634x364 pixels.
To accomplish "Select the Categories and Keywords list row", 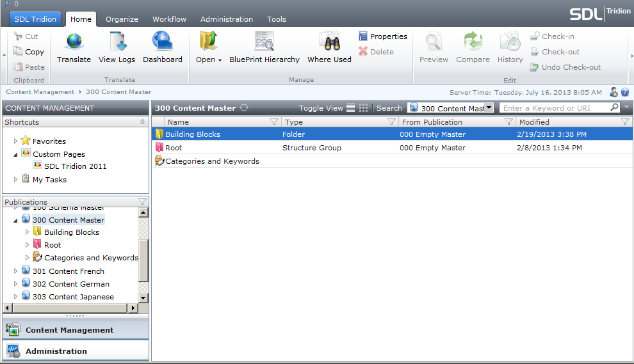I will (392, 161).
